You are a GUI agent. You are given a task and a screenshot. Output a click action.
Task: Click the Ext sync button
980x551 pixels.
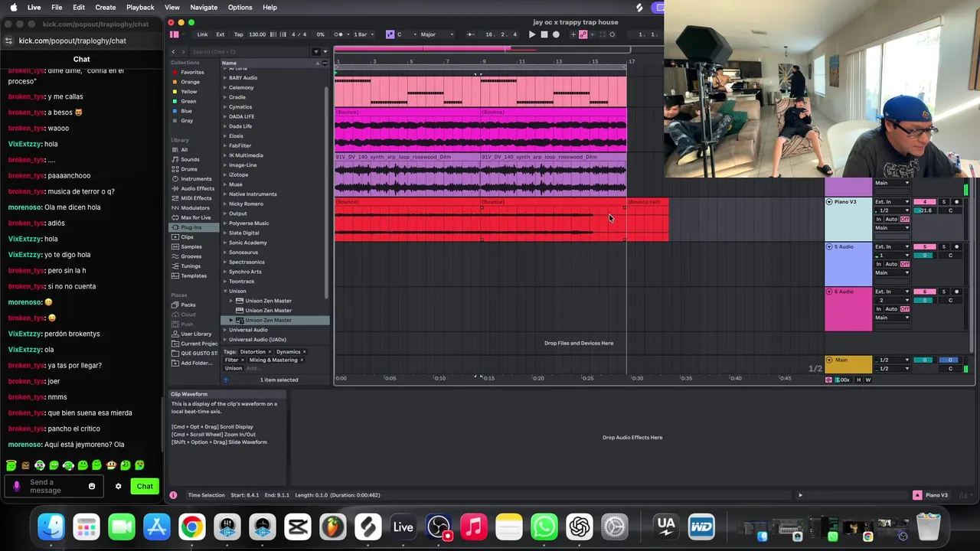pos(220,34)
